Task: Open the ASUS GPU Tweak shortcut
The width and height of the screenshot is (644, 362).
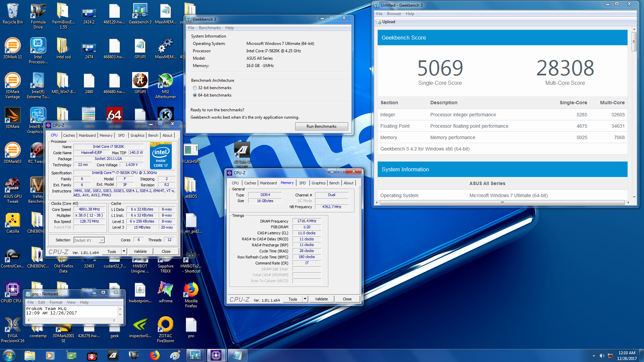Action: point(12,190)
